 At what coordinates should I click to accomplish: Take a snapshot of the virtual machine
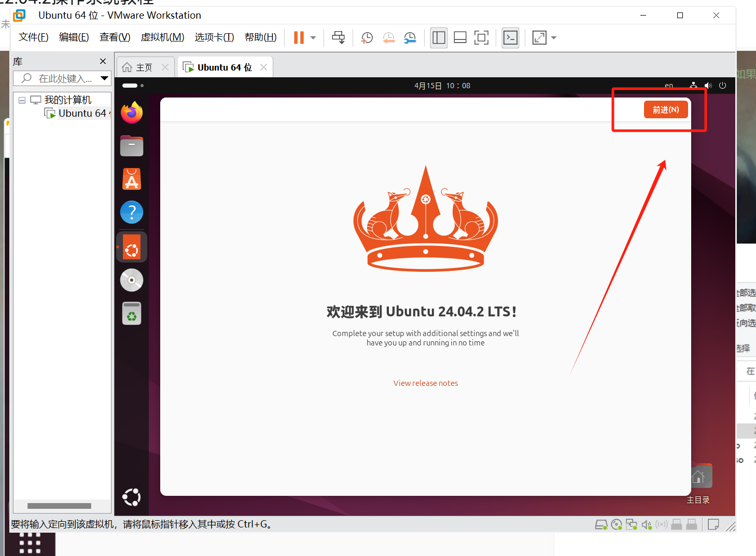click(x=367, y=37)
